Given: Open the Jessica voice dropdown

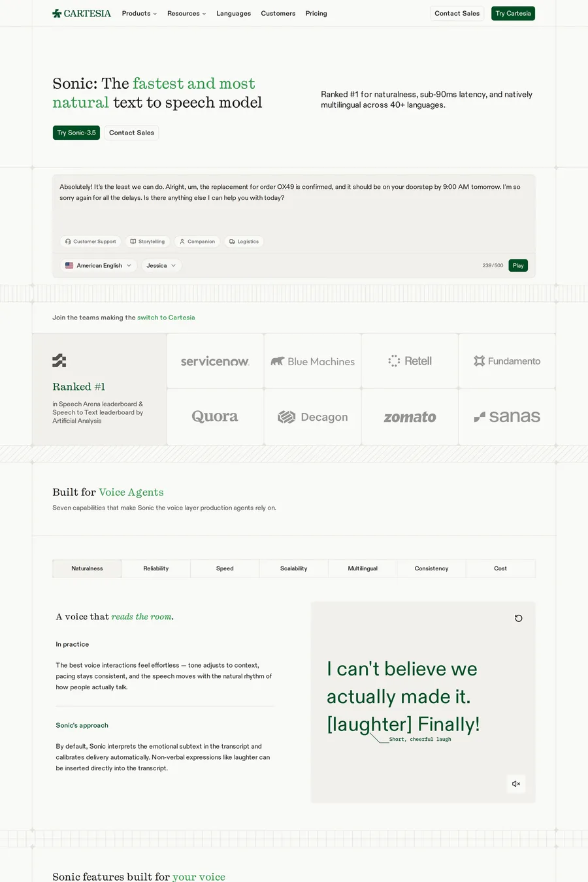Looking at the screenshot, I should 161,265.
